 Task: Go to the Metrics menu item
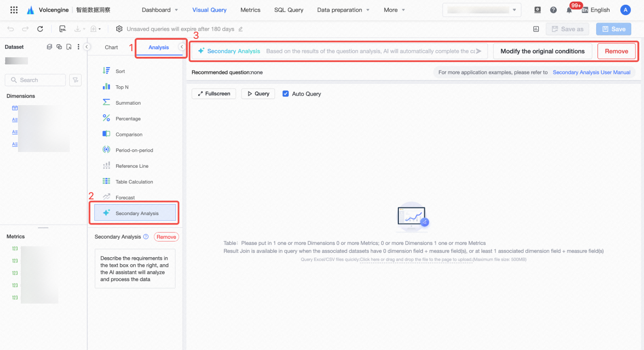(250, 10)
